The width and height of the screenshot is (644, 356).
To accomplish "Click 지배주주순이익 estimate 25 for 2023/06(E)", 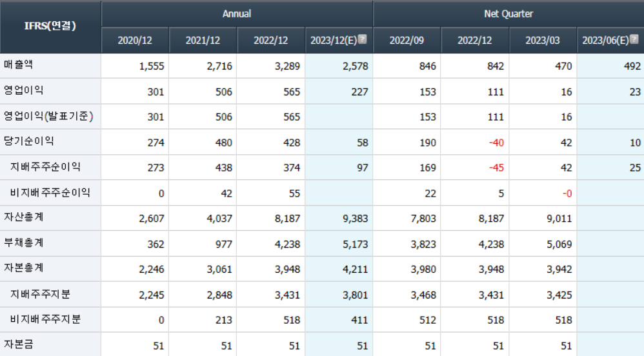I will [x=635, y=168].
